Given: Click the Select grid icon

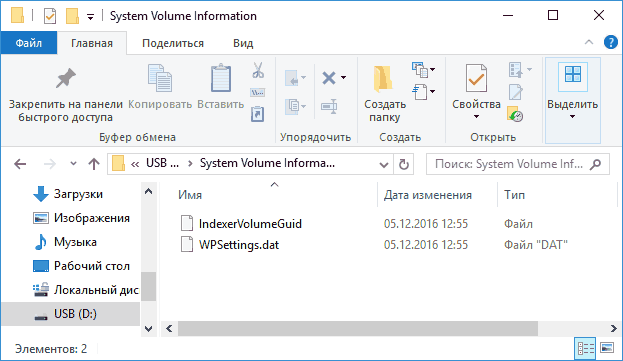Looking at the screenshot, I should point(573,74).
